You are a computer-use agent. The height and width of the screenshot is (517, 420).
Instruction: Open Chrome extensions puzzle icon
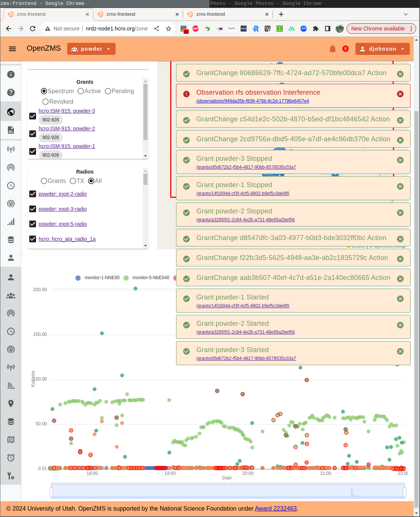[316, 29]
